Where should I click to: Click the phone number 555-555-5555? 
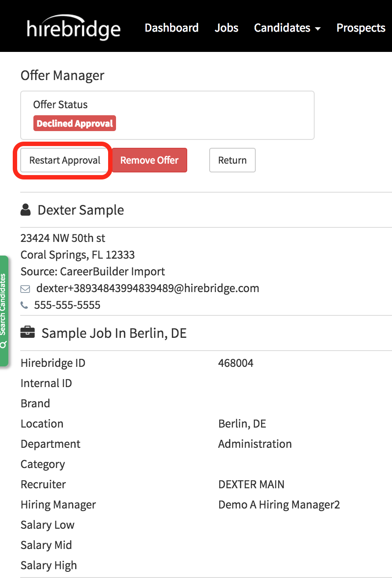pyautogui.click(x=67, y=305)
